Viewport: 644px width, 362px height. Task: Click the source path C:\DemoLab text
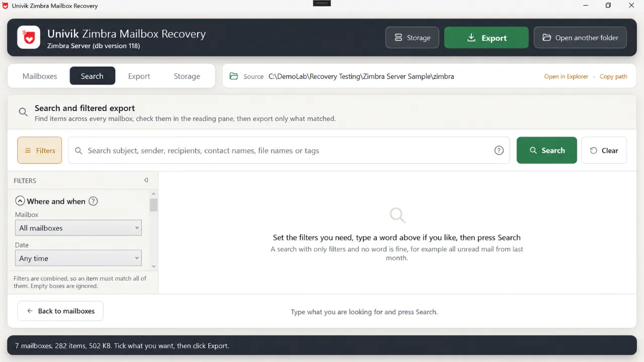tap(361, 76)
